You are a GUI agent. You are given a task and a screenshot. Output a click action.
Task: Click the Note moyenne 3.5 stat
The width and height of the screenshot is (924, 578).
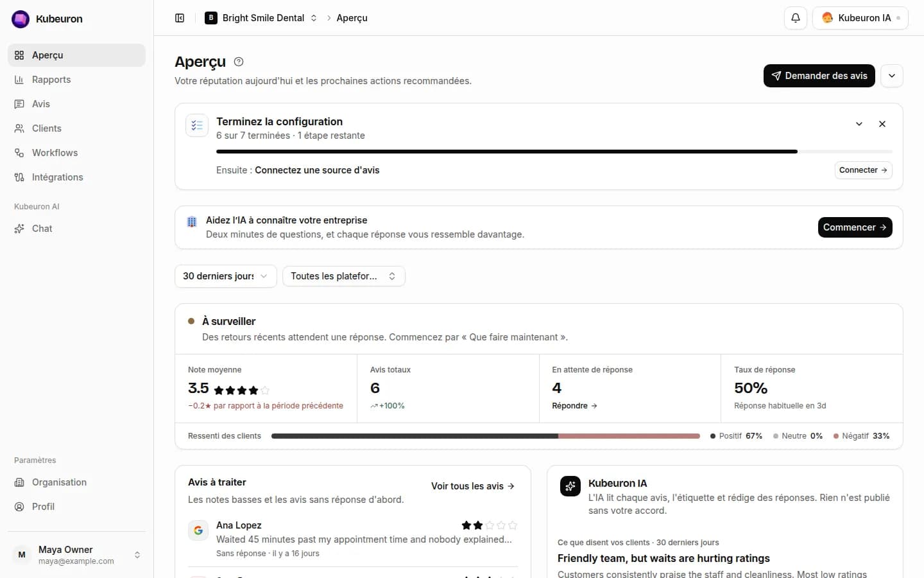266,388
